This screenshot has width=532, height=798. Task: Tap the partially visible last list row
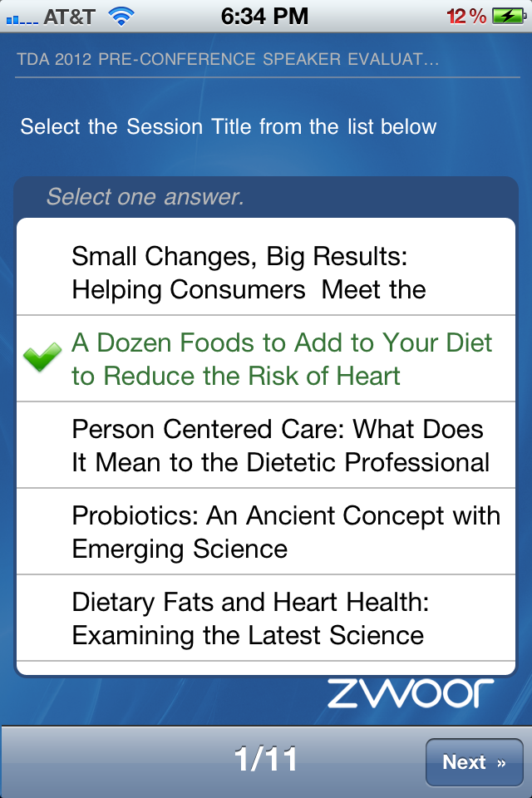[266, 667]
